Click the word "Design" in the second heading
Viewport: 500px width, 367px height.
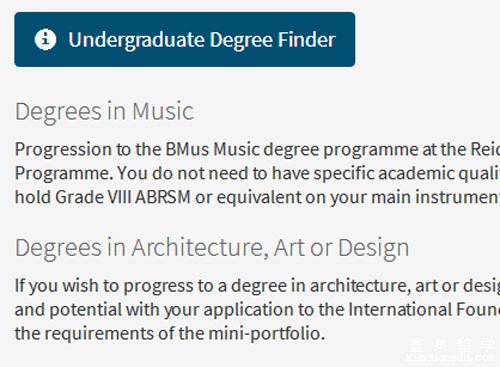[x=374, y=249]
